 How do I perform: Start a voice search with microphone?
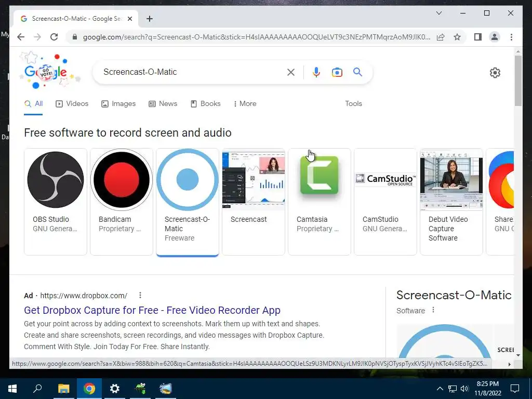point(316,72)
